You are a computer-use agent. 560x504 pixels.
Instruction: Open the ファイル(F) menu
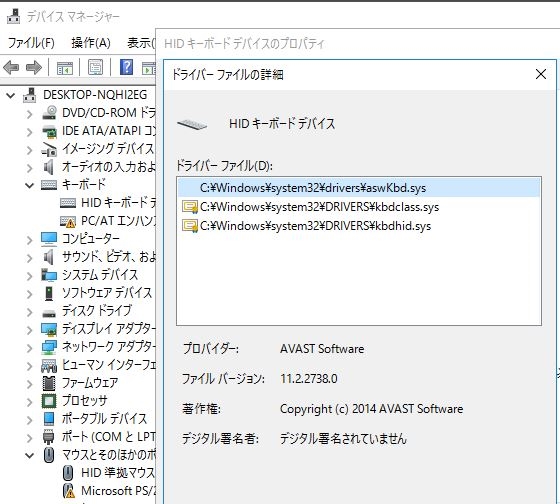tap(31, 43)
